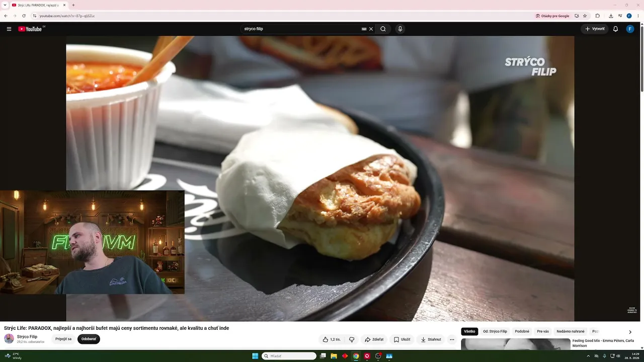Open the on-screen keyboard in search box
Viewport: 644px width, 362px height.
click(364, 29)
